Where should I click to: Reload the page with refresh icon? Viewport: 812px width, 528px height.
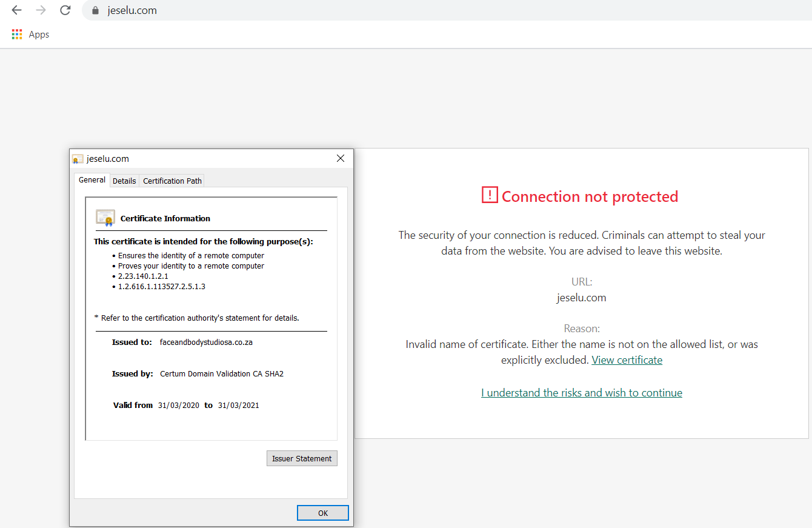click(65, 10)
